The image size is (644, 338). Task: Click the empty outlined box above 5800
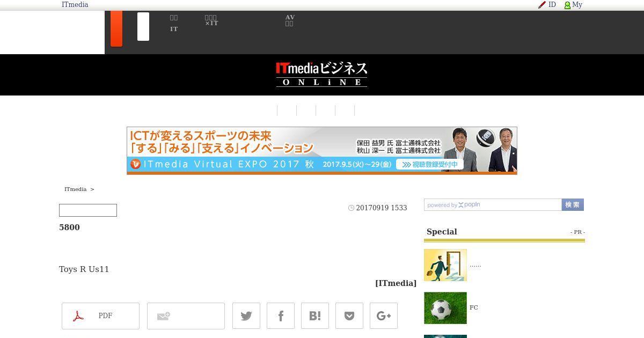(x=88, y=210)
